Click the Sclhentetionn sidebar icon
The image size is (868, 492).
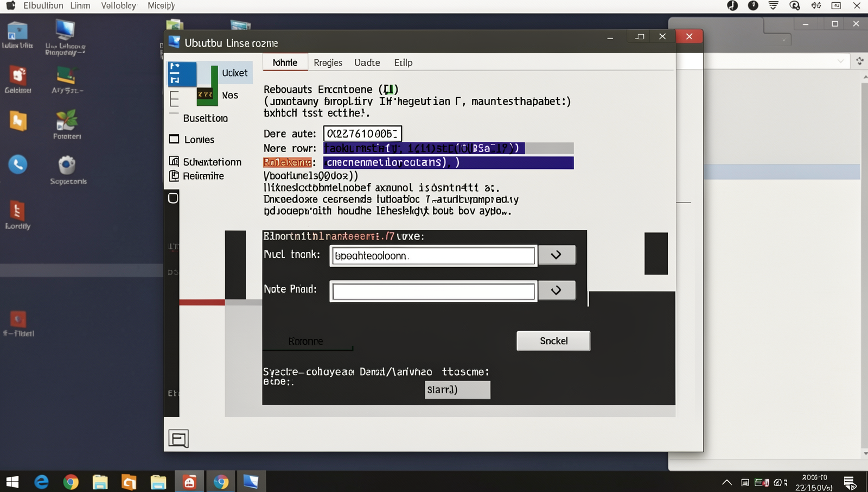click(174, 161)
